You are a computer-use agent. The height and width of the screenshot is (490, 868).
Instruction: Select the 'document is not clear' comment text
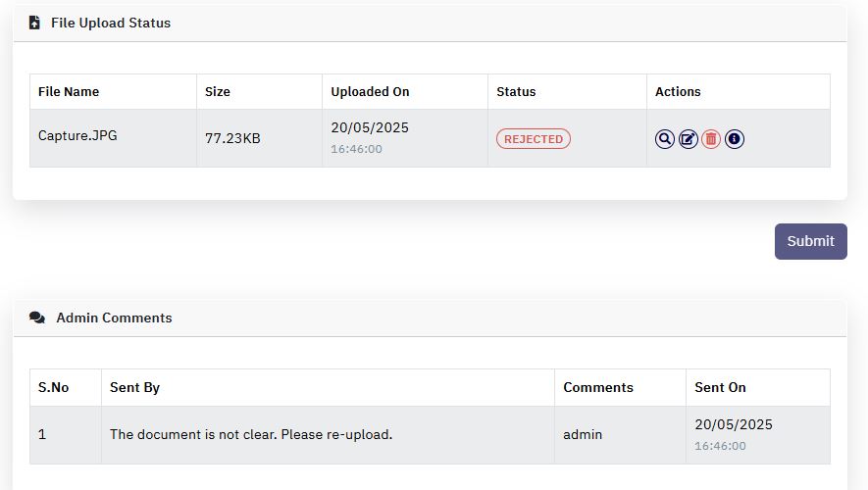(x=251, y=435)
